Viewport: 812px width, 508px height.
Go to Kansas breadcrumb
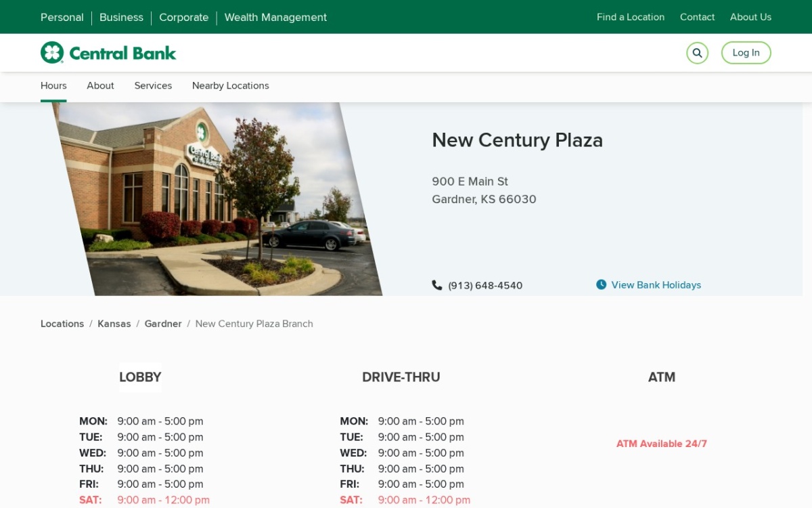click(114, 324)
